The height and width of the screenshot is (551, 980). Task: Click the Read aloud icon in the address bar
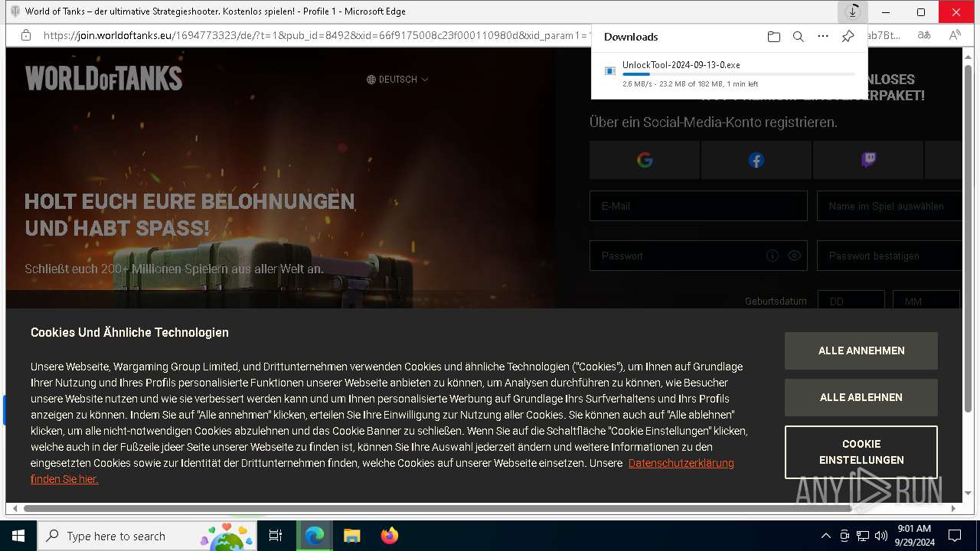pyautogui.click(x=955, y=35)
